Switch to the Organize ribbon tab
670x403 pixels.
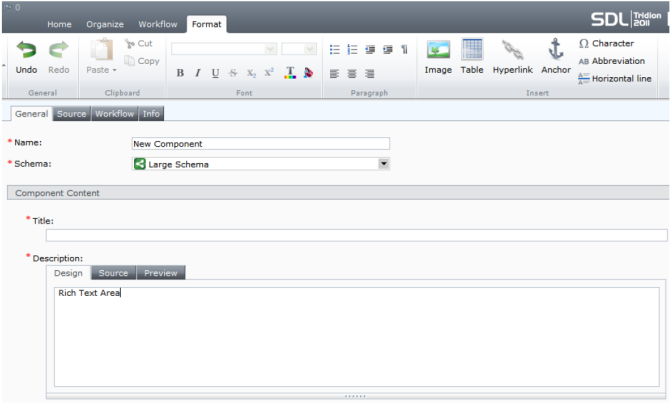(104, 23)
